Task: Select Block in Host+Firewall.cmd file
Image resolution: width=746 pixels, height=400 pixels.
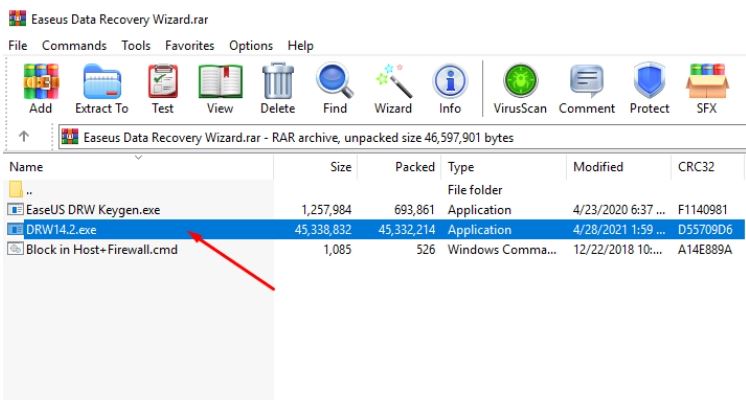Action: [x=101, y=250]
